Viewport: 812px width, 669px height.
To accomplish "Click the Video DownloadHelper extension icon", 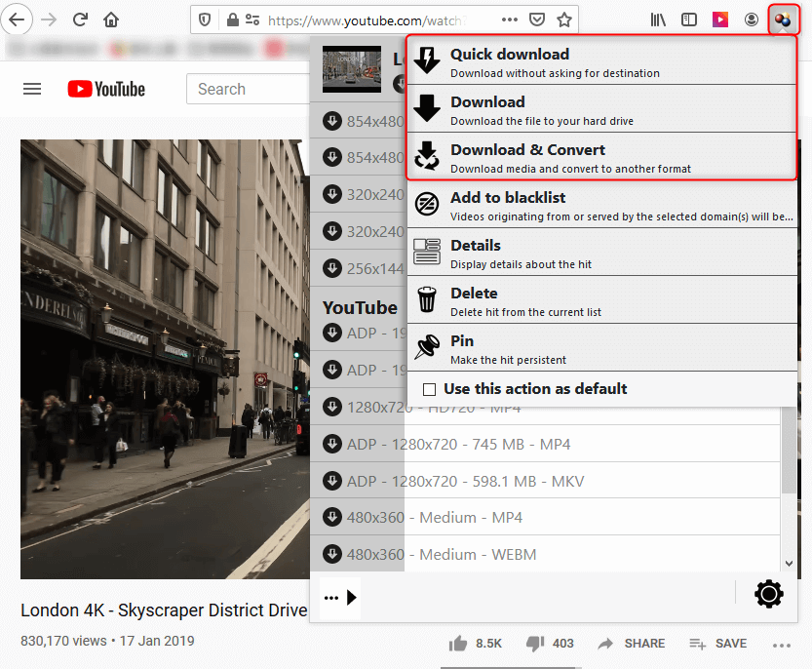I will (782, 20).
